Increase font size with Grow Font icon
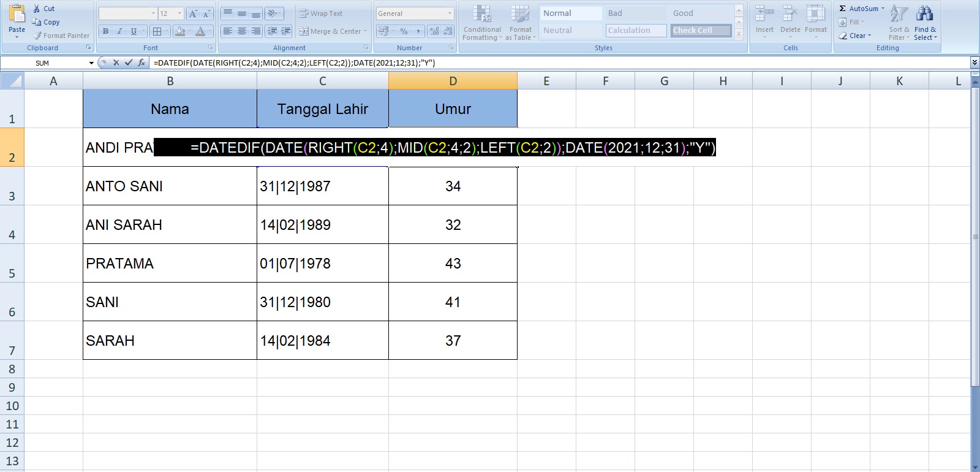 point(193,13)
